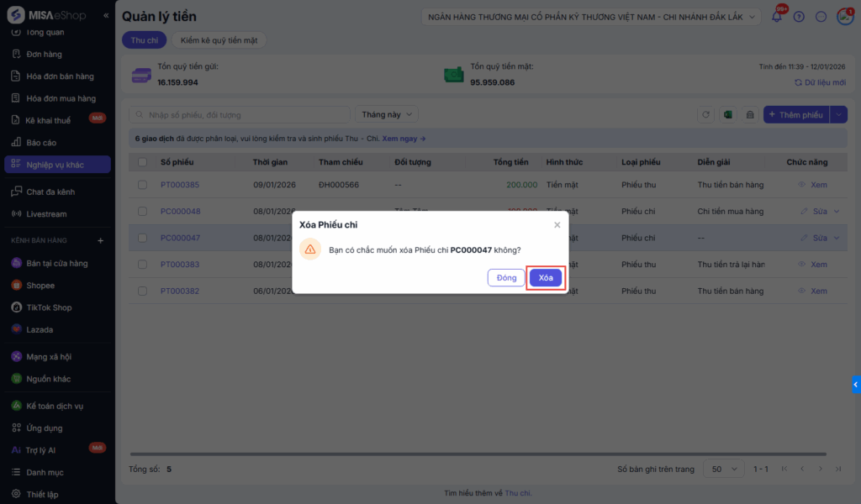Click Xem eye icon for PT000382
Screen dimensions: 861x504
click(x=801, y=291)
